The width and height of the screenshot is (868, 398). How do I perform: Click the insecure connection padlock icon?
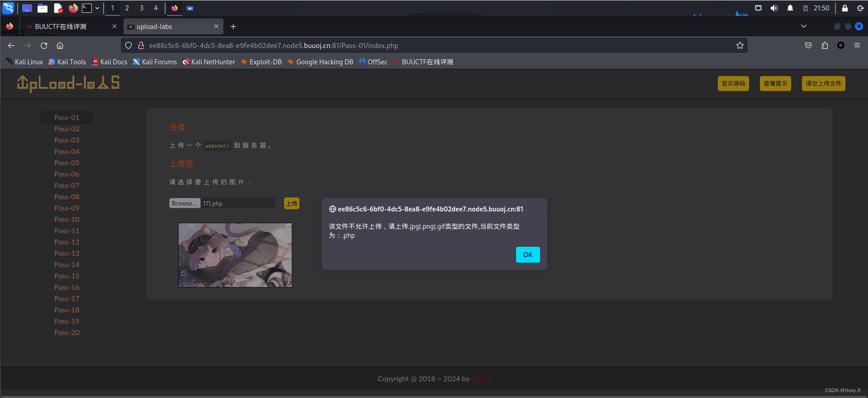(141, 45)
